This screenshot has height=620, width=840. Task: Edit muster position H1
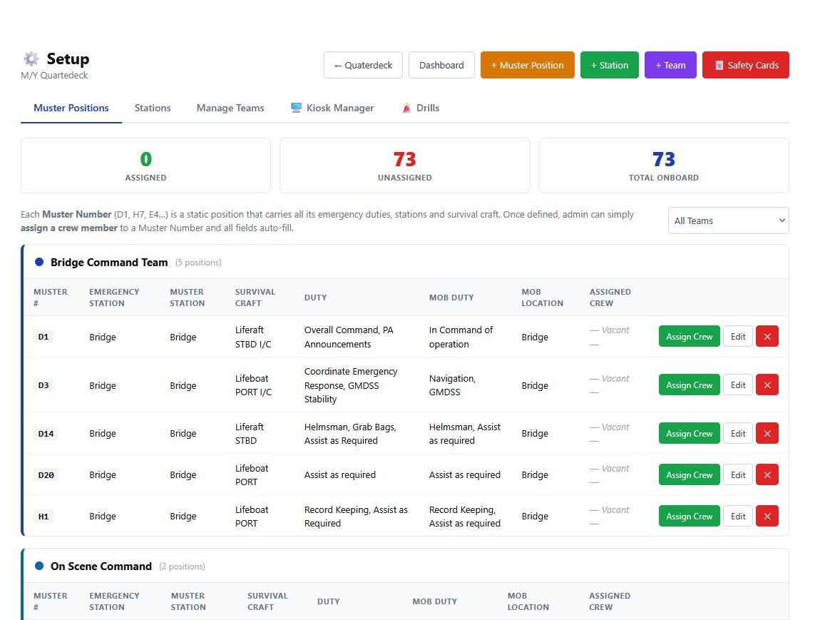pyautogui.click(x=738, y=516)
